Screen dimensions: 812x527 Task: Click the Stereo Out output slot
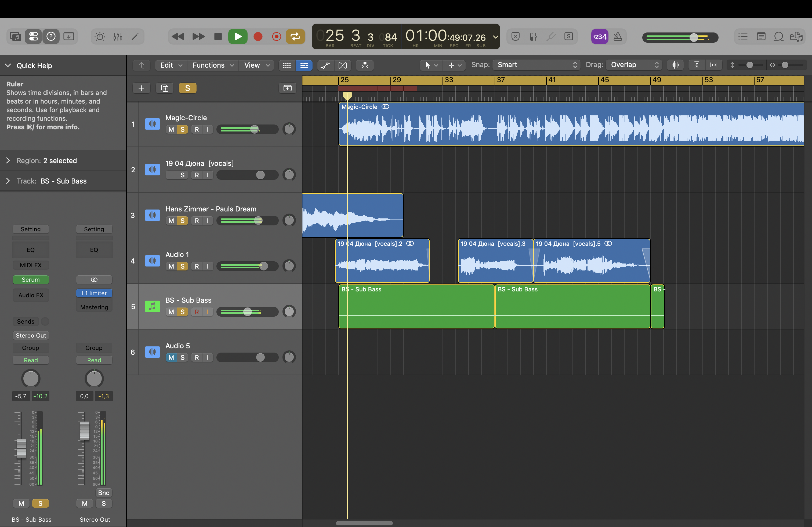click(31, 335)
